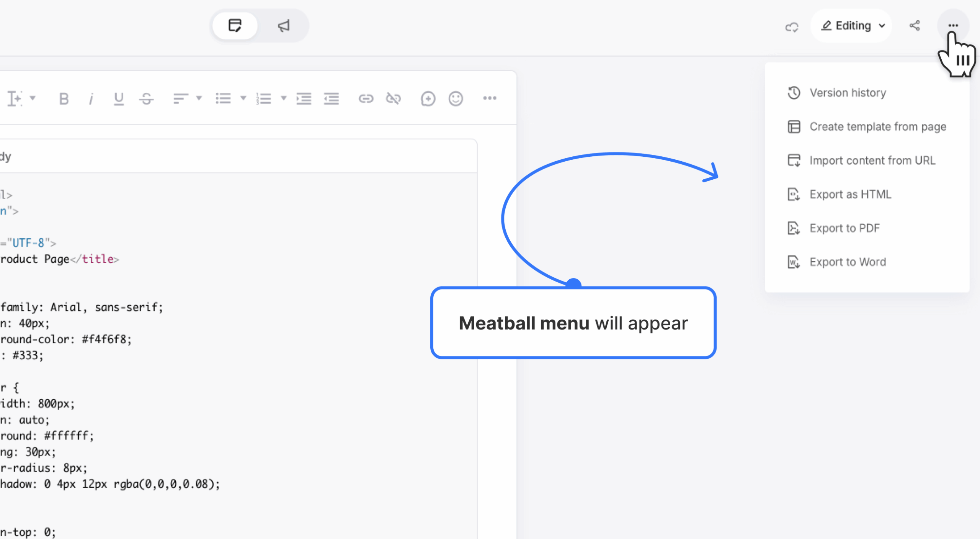Expand the Editing mode dropdown
Image resolution: width=980 pixels, height=539 pixels.
pyautogui.click(x=882, y=26)
